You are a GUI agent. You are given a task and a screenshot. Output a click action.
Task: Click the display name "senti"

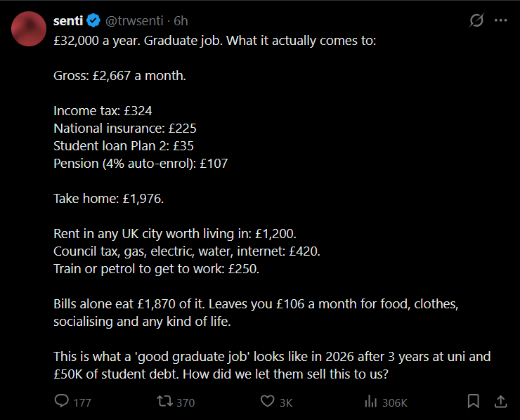(69, 21)
